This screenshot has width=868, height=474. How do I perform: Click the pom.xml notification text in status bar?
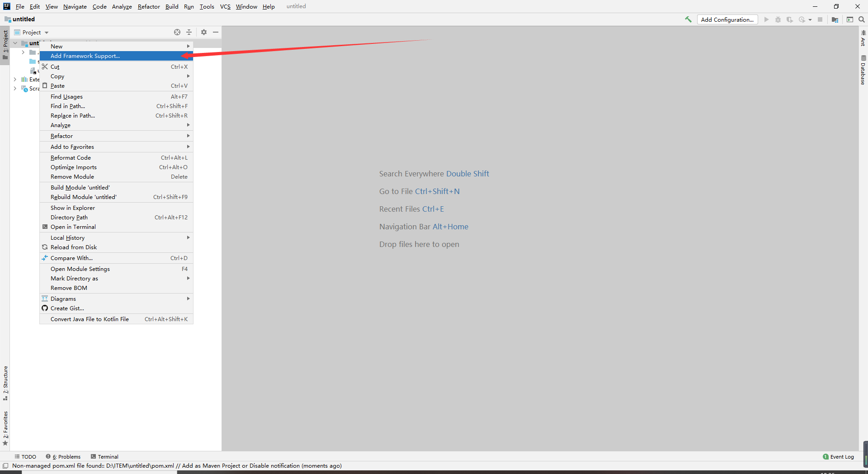tap(177, 466)
